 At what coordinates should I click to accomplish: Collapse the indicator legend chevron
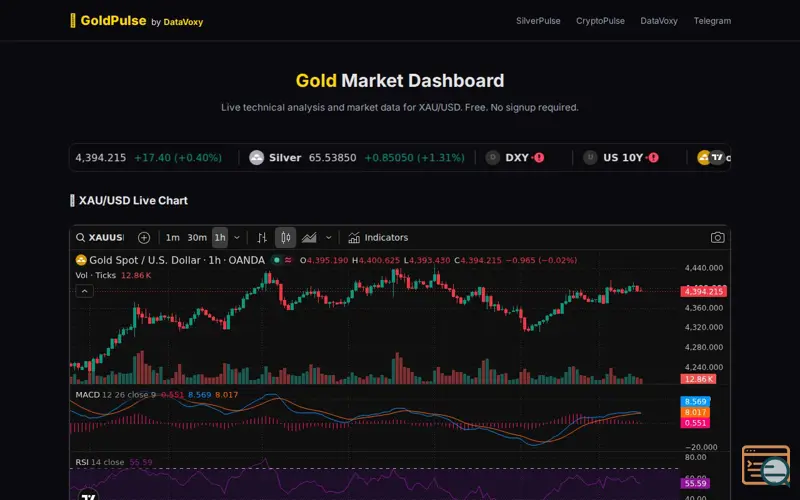[x=85, y=291]
